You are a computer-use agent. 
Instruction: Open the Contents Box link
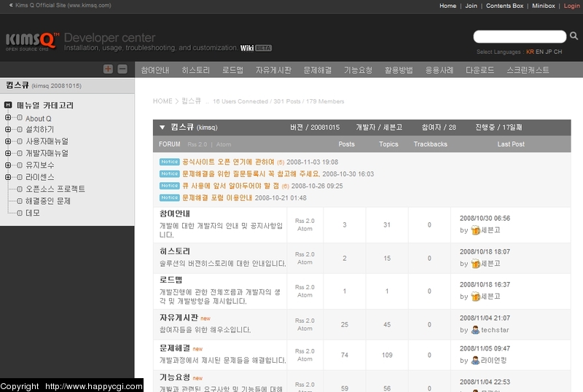tap(504, 6)
